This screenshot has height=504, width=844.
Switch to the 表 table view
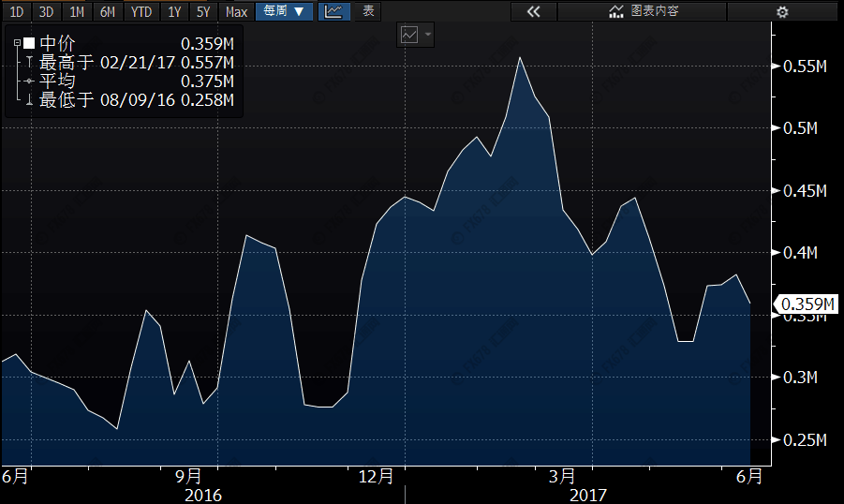click(368, 11)
